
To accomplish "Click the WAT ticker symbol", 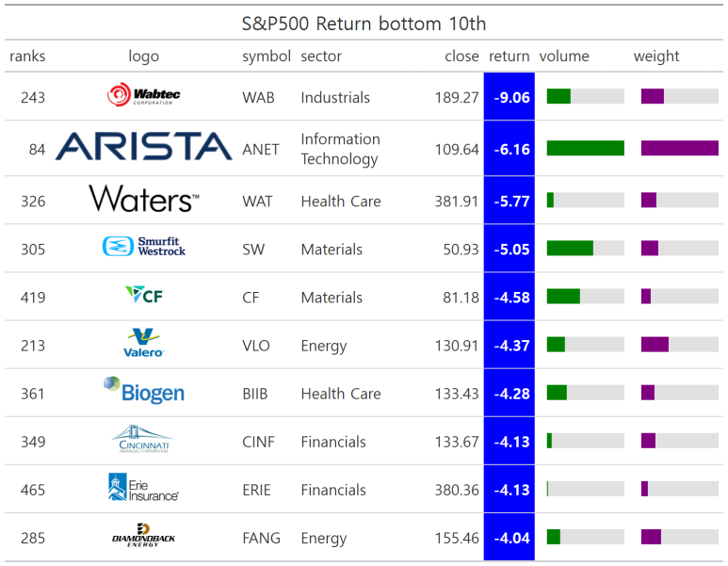I will pos(257,202).
